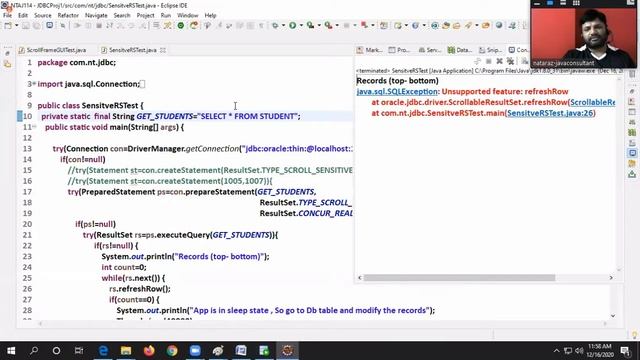
Task: Switch to the Servers view tab
Action: coord(430,50)
